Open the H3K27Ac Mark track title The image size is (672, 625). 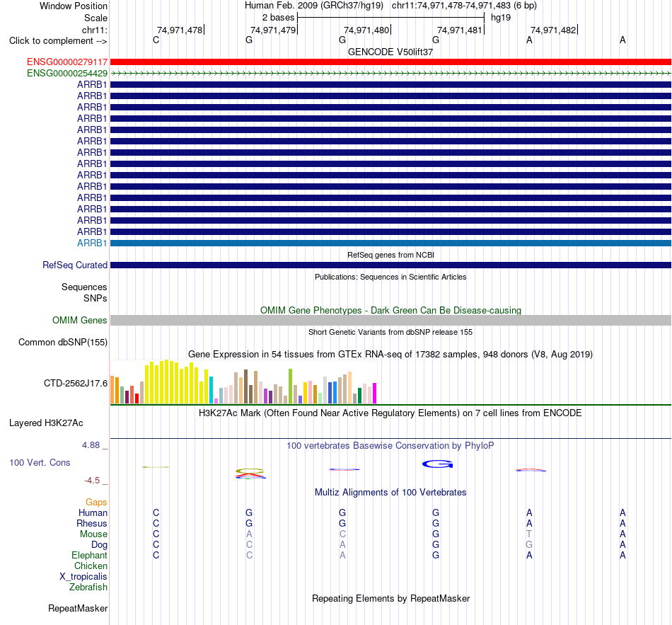coord(390,413)
